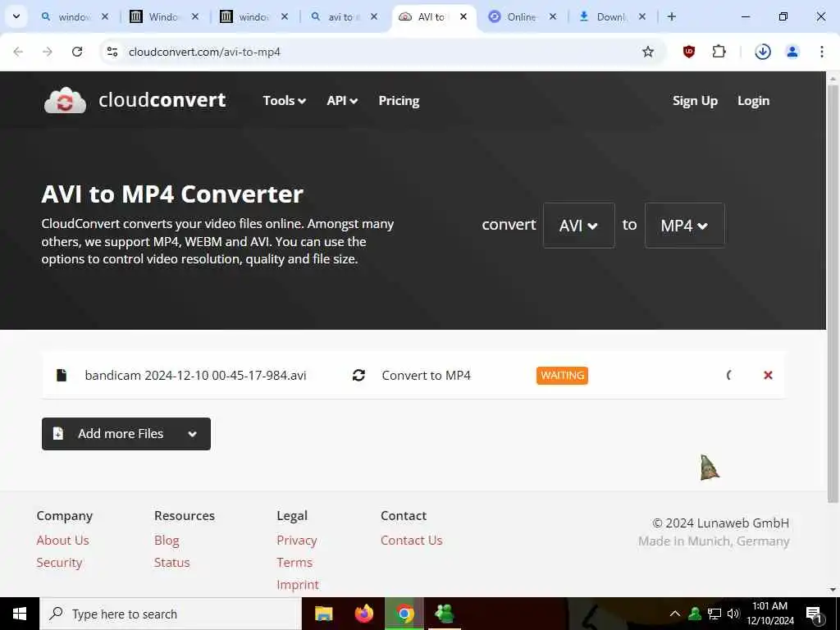
Task: Click the convert arrows icon before Convert to MP4
Action: point(358,375)
